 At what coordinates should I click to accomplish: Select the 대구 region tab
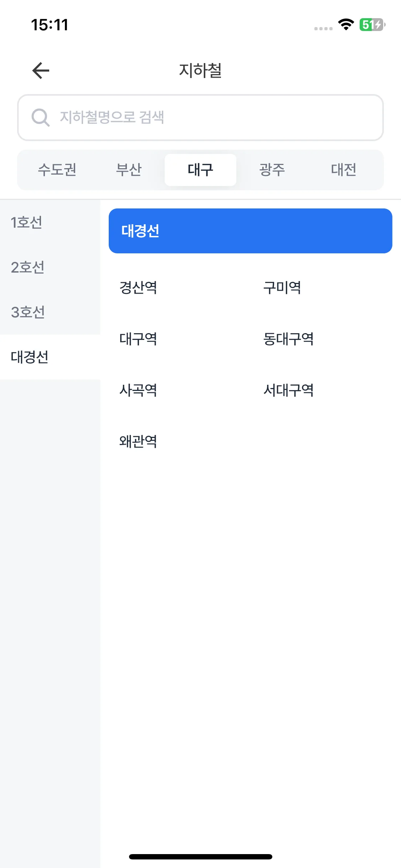[x=200, y=170]
